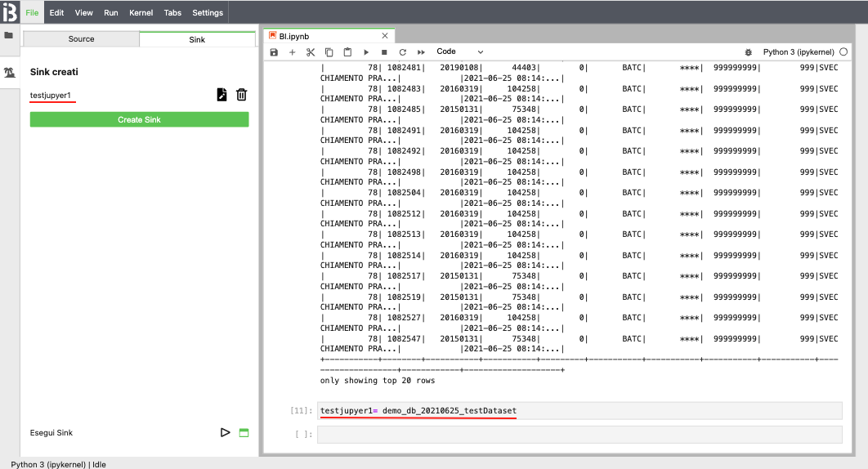Switch to the Source tab
The image size is (868, 469).
(x=82, y=38)
